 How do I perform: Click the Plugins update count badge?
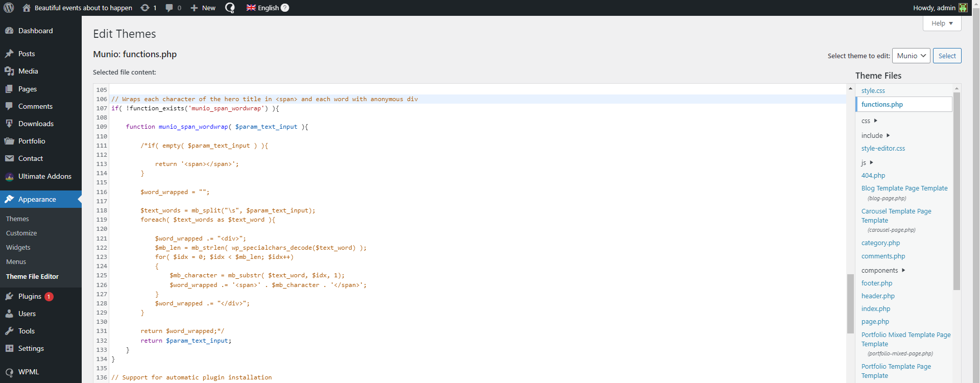point(49,296)
